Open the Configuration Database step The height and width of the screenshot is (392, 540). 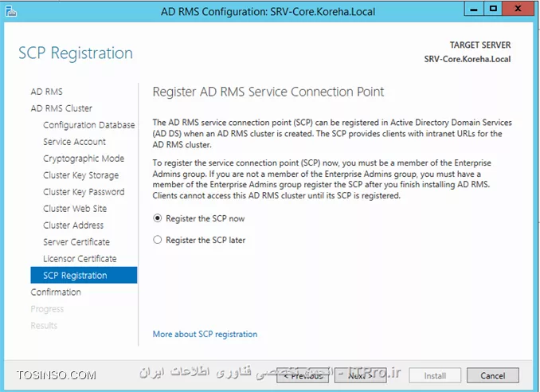89,125
